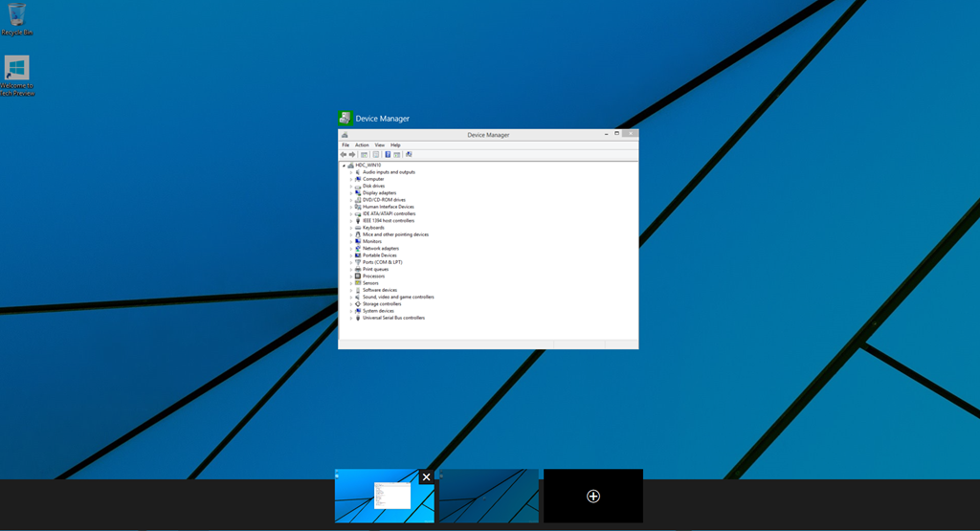Image resolution: width=980 pixels, height=531 pixels.
Task: Click the Device Manager title bar system icon
Action: click(x=345, y=135)
